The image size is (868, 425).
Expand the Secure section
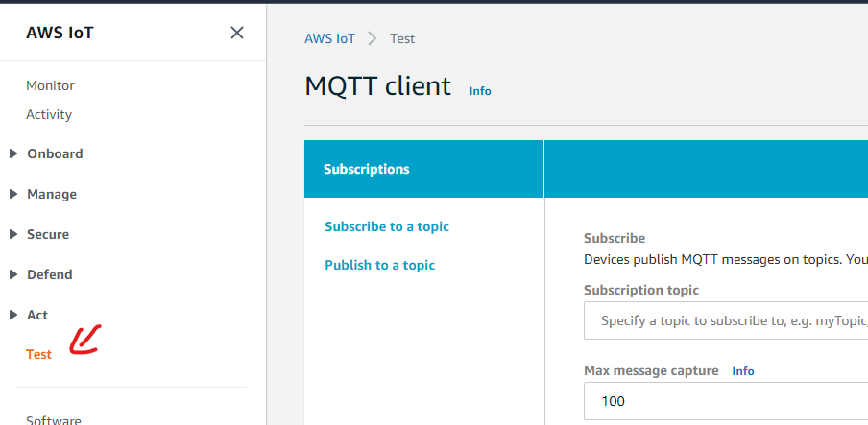(x=48, y=234)
